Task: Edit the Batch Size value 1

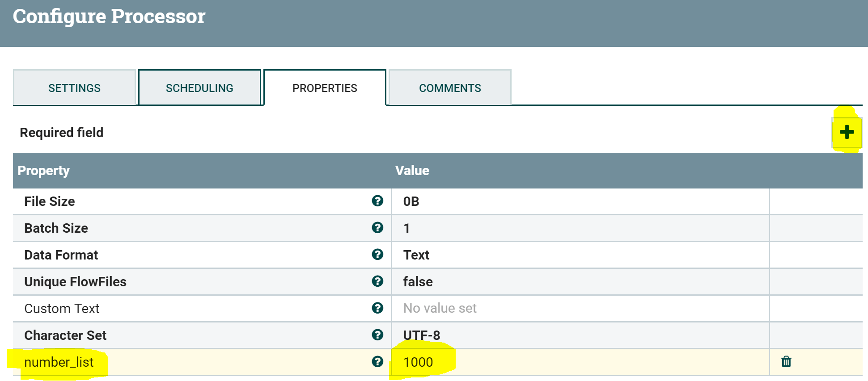Action: [580, 228]
